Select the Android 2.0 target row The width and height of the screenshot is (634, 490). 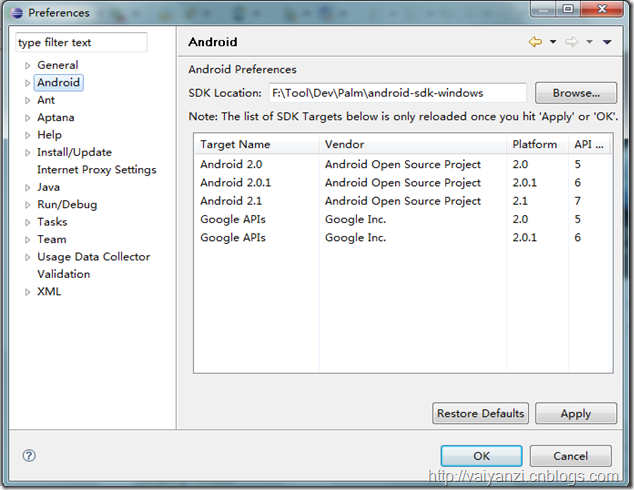(403, 164)
